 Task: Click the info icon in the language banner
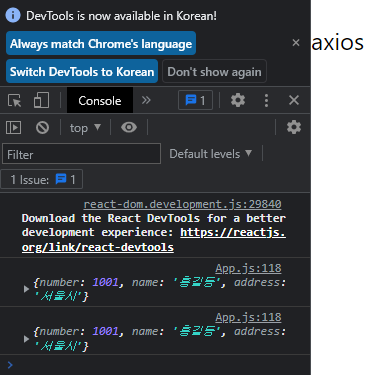[x=13, y=15]
